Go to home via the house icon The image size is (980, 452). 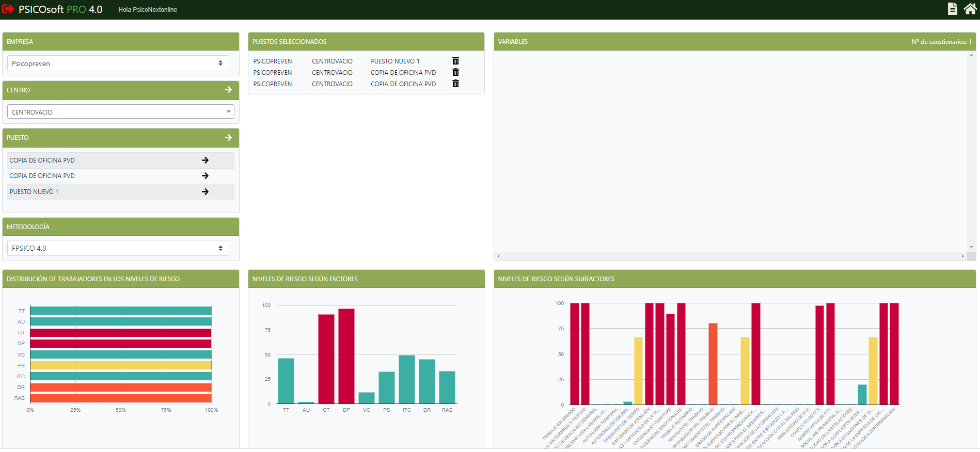point(970,9)
